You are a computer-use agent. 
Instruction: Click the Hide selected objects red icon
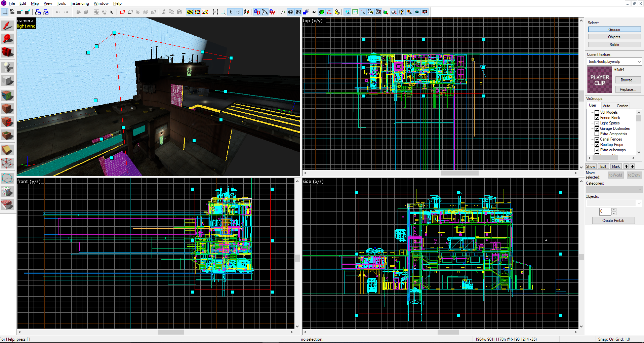[122, 12]
